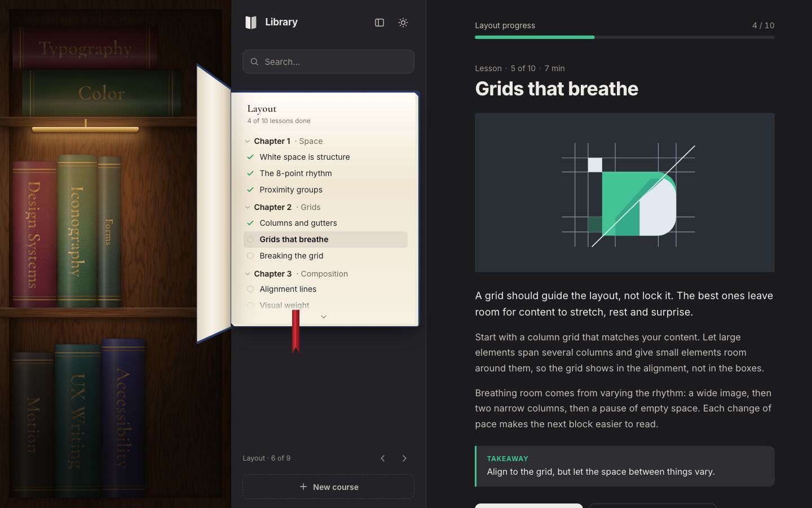This screenshot has width=812, height=508.
Task: Click the "4 / 10" progress count
Action: (x=763, y=25)
